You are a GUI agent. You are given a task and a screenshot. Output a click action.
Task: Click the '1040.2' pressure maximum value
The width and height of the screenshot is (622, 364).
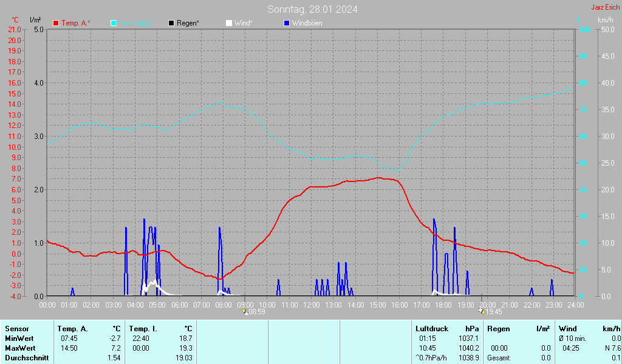[x=468, y=348]
